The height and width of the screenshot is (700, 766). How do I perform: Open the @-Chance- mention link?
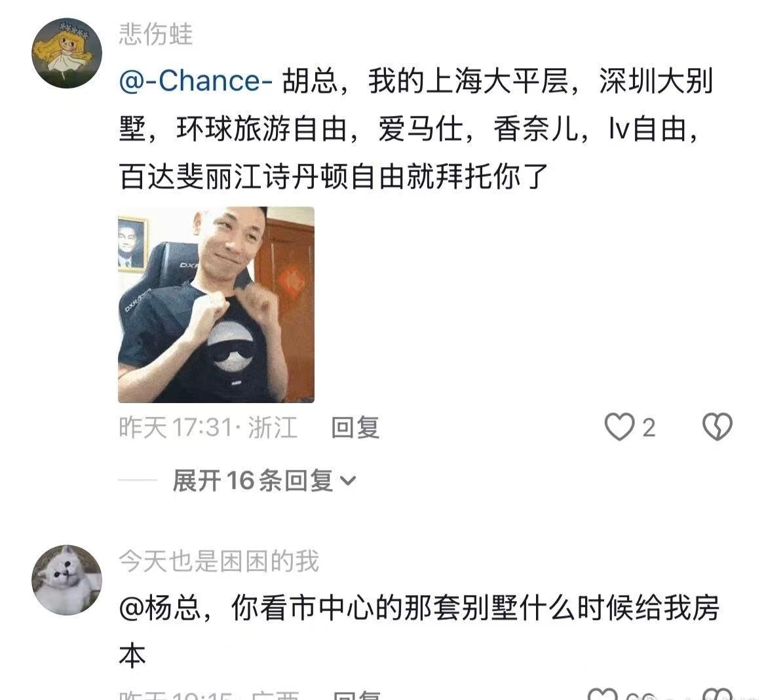[195, 81]
